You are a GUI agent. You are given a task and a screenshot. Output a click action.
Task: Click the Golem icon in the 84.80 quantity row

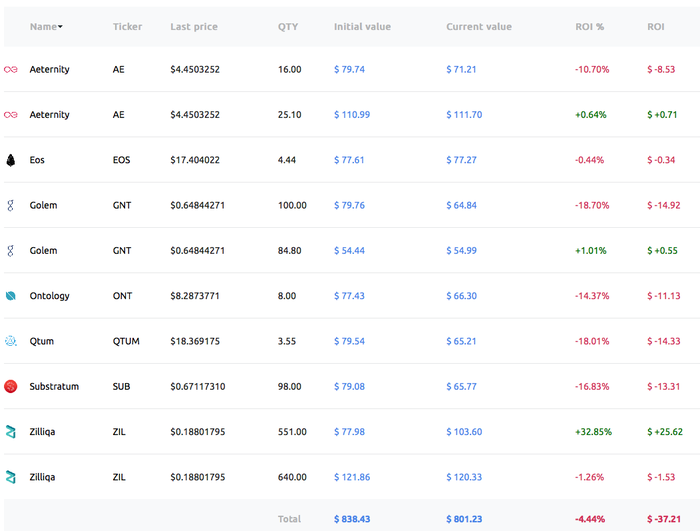tap(11, 250)
